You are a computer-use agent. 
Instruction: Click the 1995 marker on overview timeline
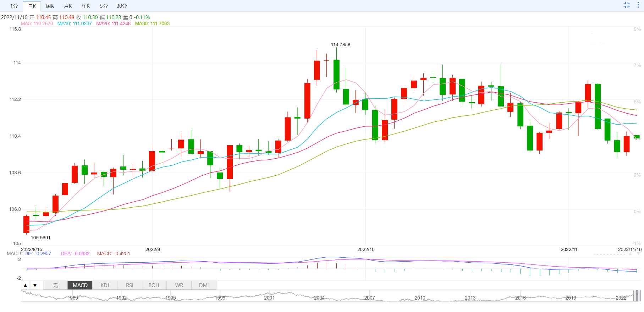coord(171,298)
